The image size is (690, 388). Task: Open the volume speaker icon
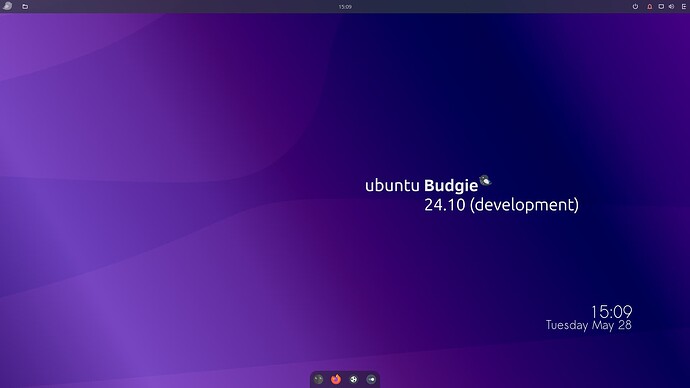(671, 7)
